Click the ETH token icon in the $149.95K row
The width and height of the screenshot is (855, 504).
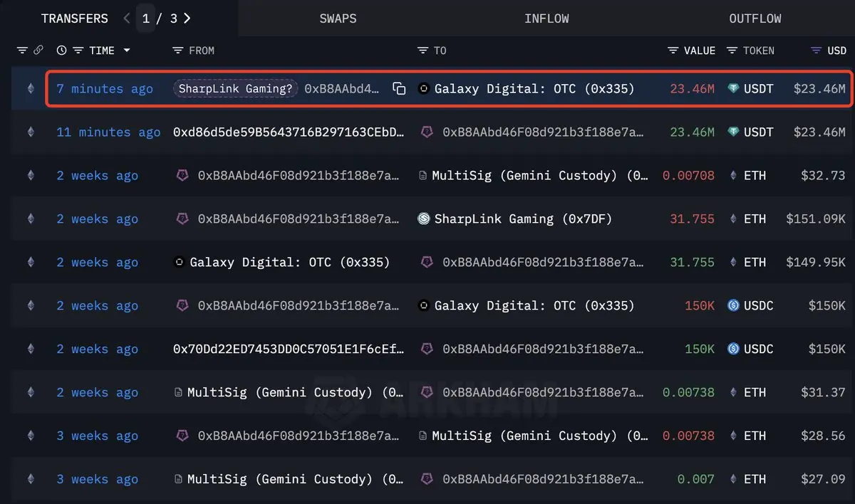point(733,263)
